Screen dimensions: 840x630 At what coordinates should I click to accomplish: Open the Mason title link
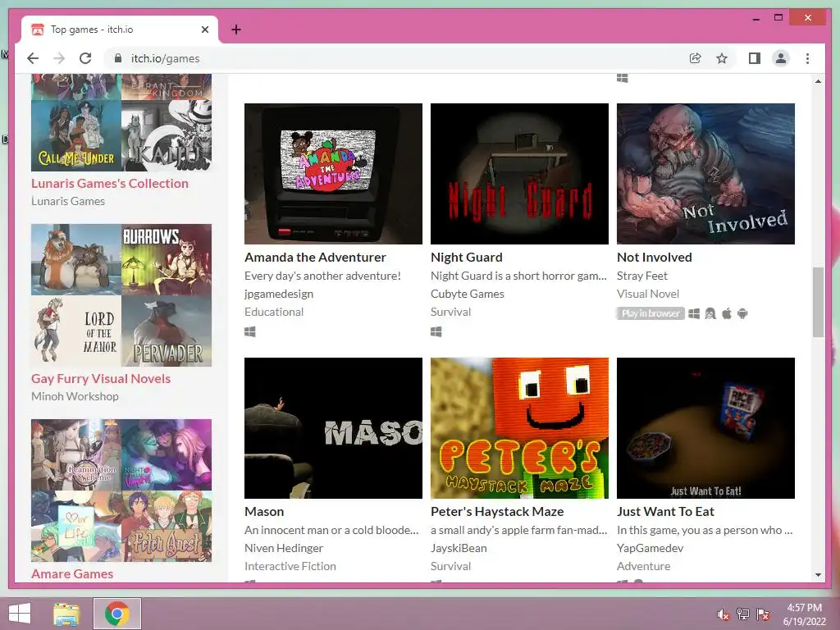(x=264, y=512)
